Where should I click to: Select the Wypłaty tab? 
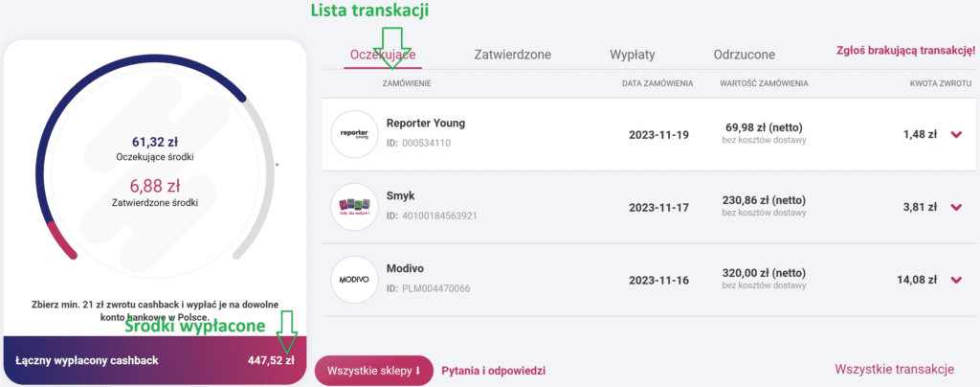pos(633,55)
